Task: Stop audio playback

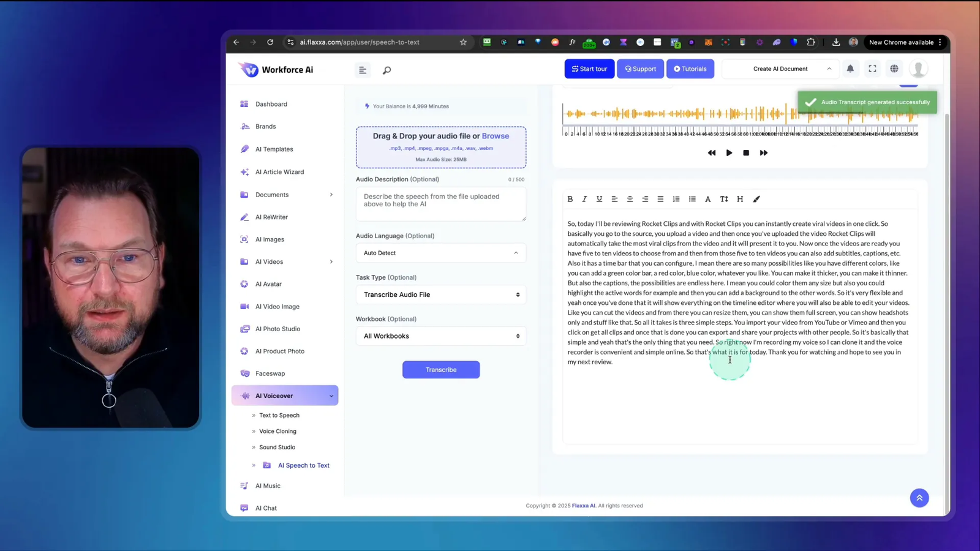Action: click(746, 152)
